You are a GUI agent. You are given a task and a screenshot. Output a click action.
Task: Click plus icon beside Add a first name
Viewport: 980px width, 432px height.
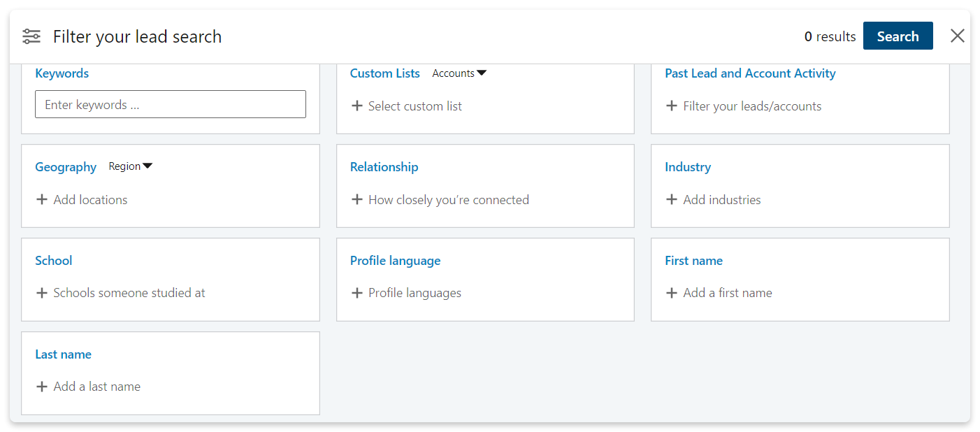672,293
